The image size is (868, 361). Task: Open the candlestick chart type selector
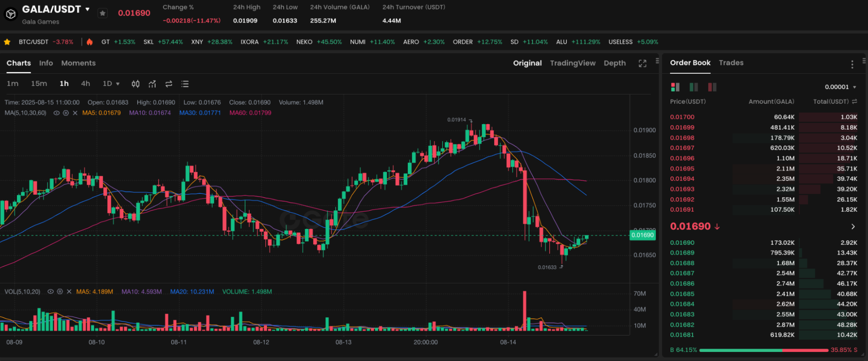point(135,84)
